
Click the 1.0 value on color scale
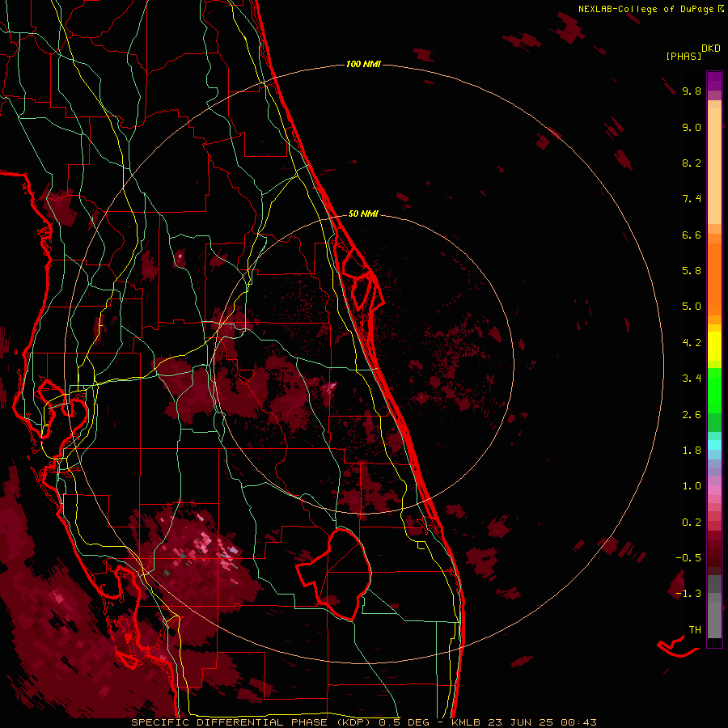point(692,486)
